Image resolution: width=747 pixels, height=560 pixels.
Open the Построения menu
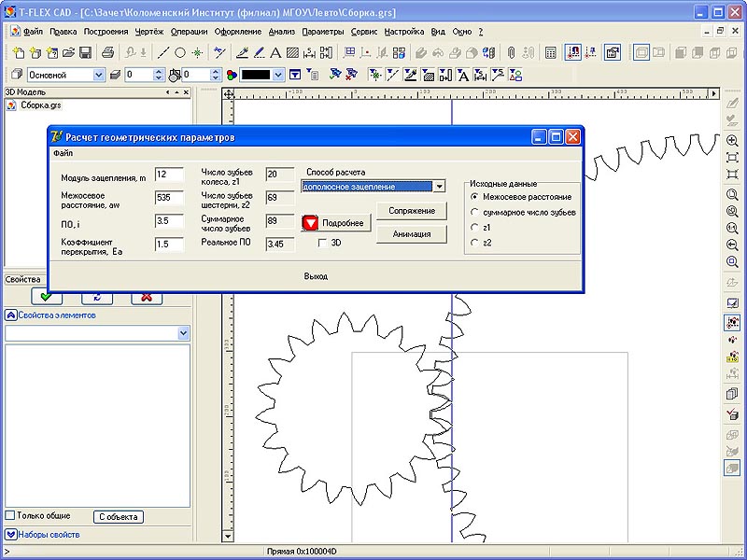(106, 32)
